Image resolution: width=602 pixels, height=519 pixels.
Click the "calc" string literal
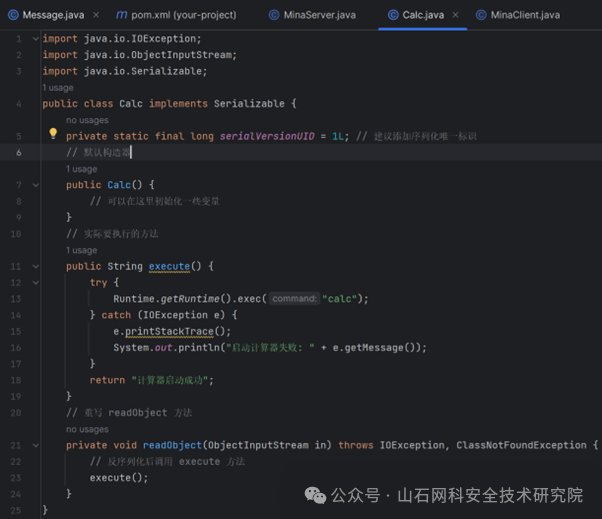340,299
